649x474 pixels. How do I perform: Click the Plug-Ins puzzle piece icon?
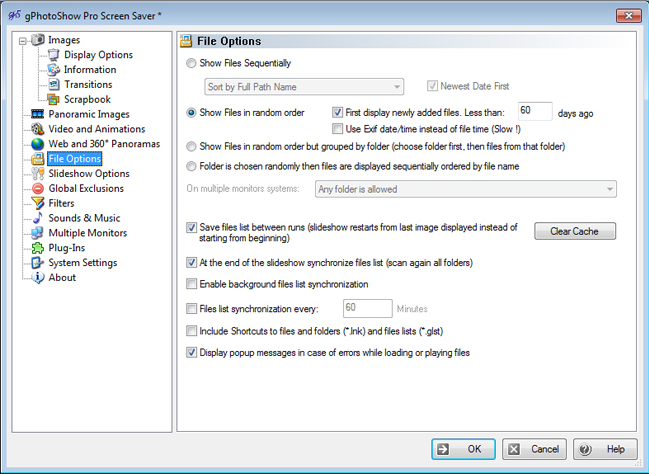pos(38,248)
